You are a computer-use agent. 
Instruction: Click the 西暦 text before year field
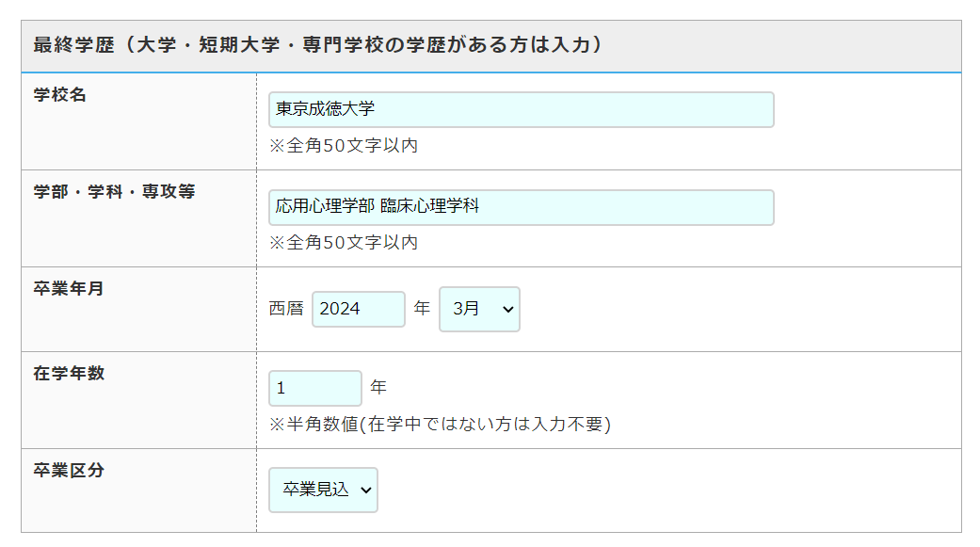tap(286, 309)
